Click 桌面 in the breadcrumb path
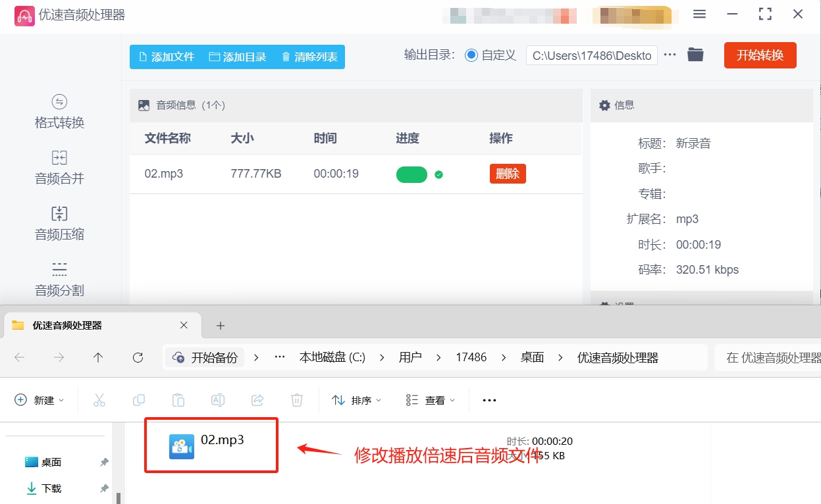 coord(532,357)
